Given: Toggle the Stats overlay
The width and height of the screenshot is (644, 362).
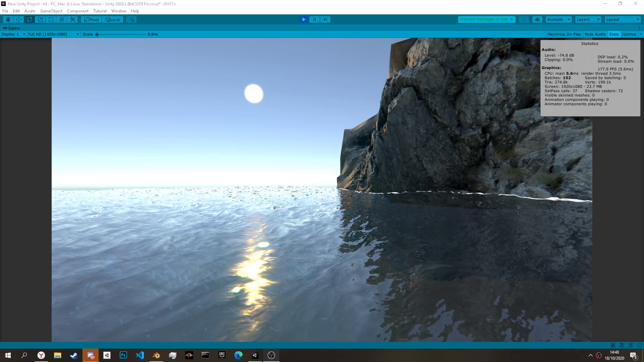Looking at the screenshot, I should pos(614,34).
